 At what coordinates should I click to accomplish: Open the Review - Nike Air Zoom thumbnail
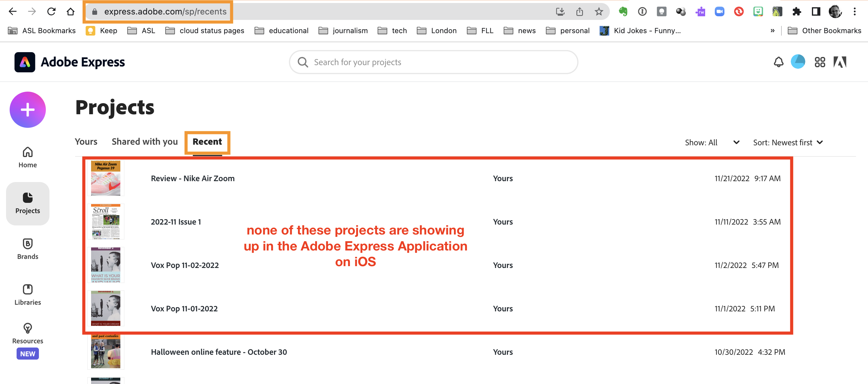click(x=106, y=178)
